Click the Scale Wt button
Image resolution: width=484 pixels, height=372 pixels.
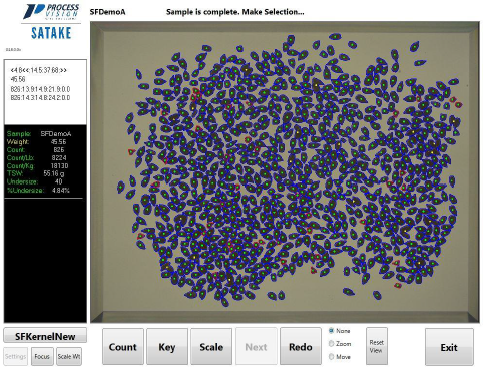tap(69, 357)
